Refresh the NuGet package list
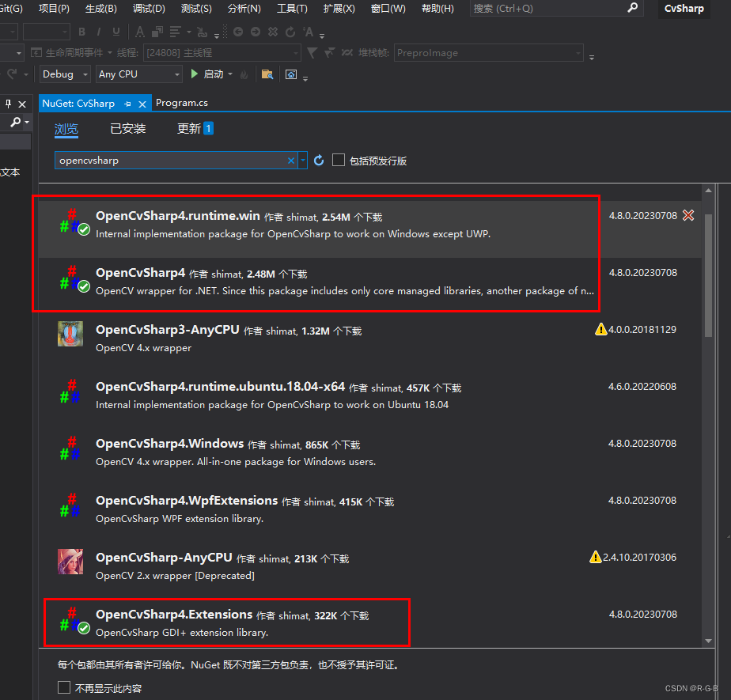731x700 pixels. coord(319,161)
